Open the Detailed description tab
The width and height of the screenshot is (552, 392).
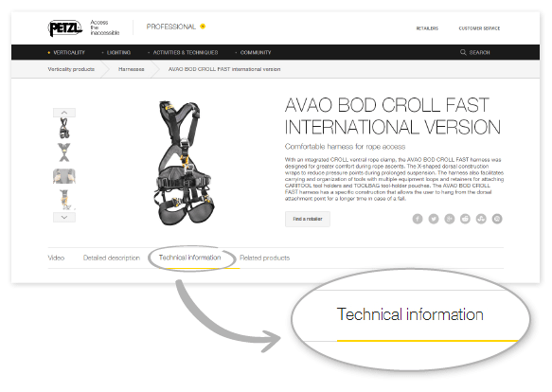111,258
